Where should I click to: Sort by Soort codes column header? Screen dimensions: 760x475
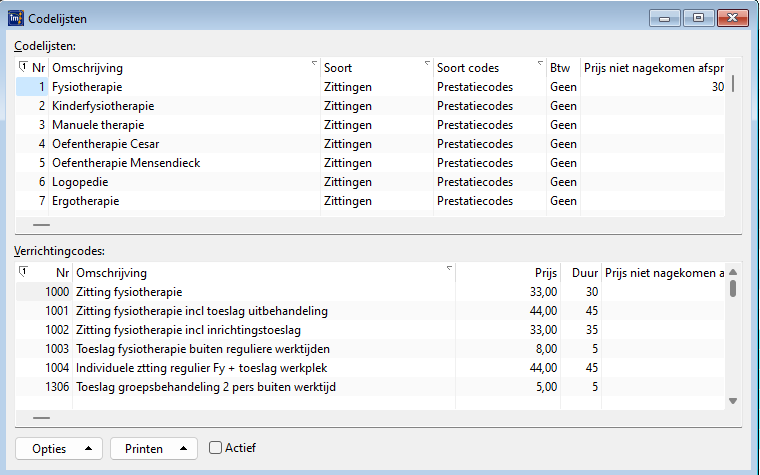click(x=490, y=68)
